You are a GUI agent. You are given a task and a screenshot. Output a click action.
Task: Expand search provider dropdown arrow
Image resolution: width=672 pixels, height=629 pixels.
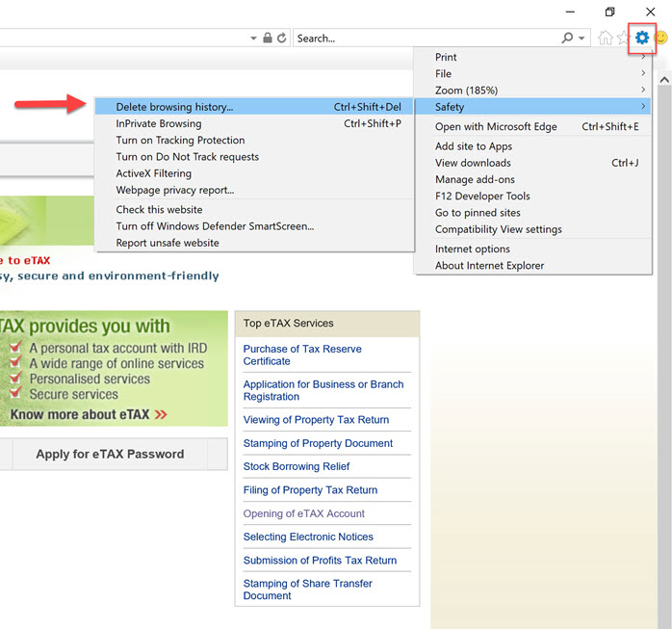pos(582,39)
